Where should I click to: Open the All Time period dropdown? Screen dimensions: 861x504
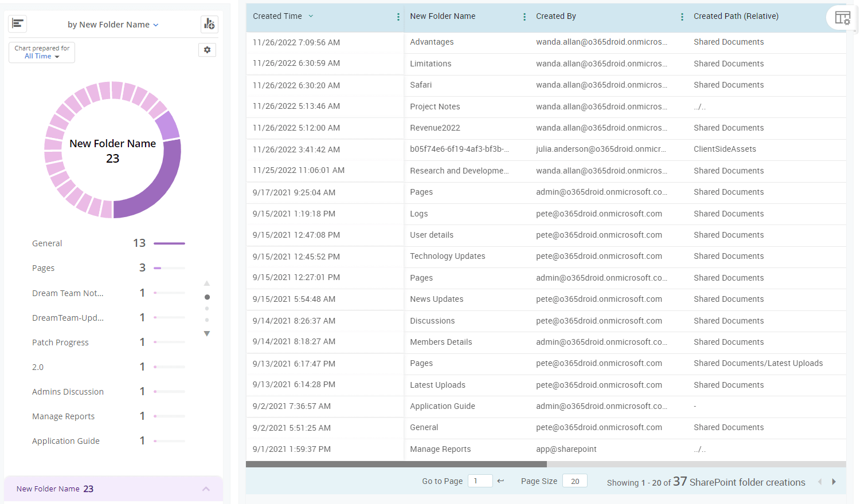42,56
